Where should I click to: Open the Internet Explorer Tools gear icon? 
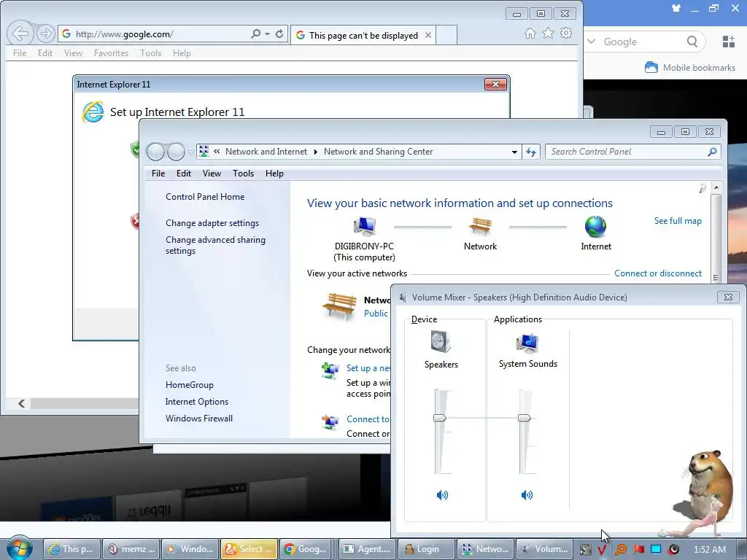[566, 34]
